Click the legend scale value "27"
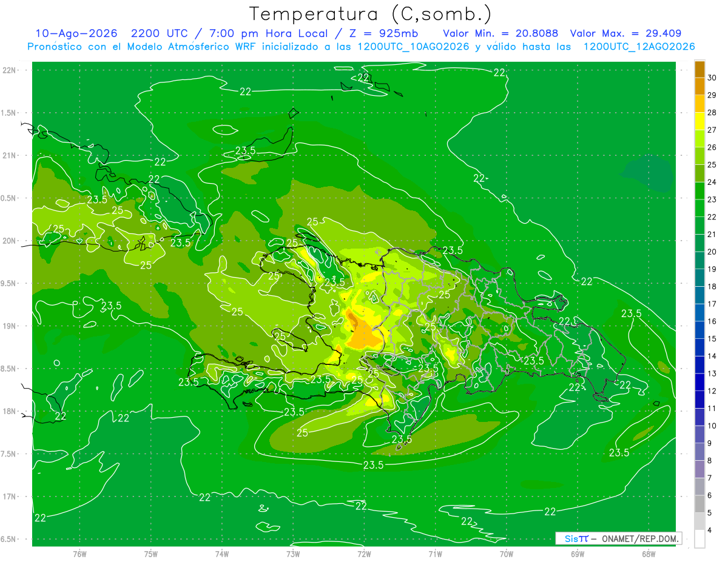 pyautogui.click(x=712, y=130)
